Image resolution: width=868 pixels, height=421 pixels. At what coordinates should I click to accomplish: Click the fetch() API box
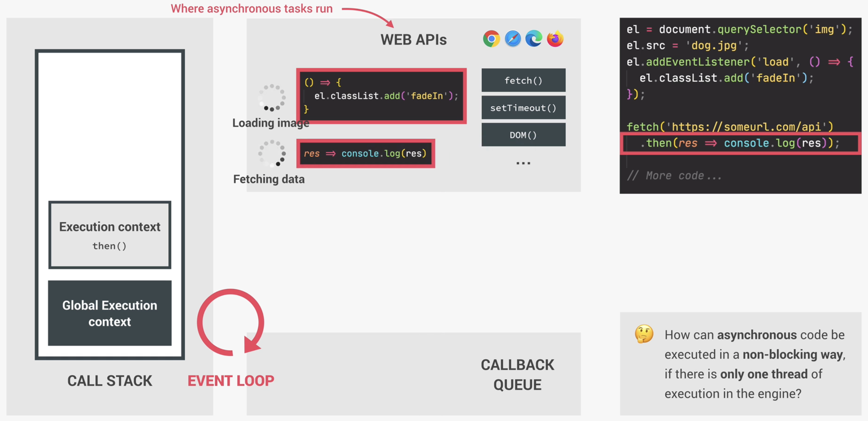[523, 80]
